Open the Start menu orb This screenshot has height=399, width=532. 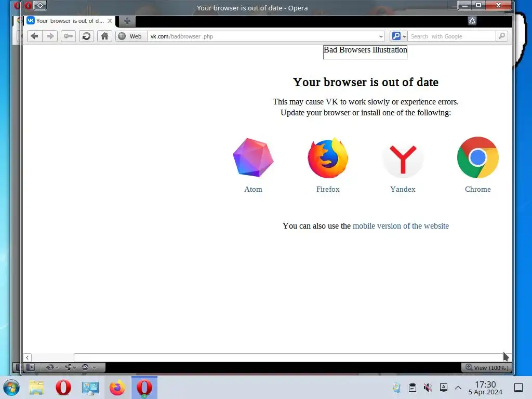coord(11,388)
